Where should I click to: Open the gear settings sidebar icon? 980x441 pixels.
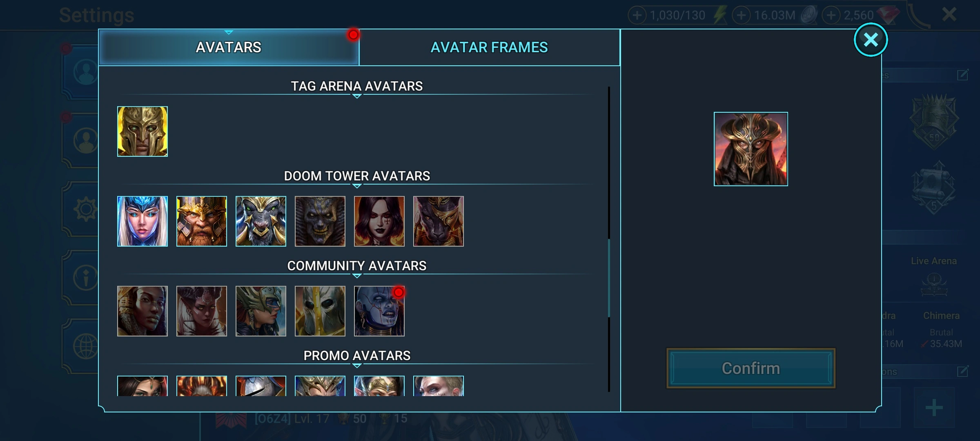(85, 209)
